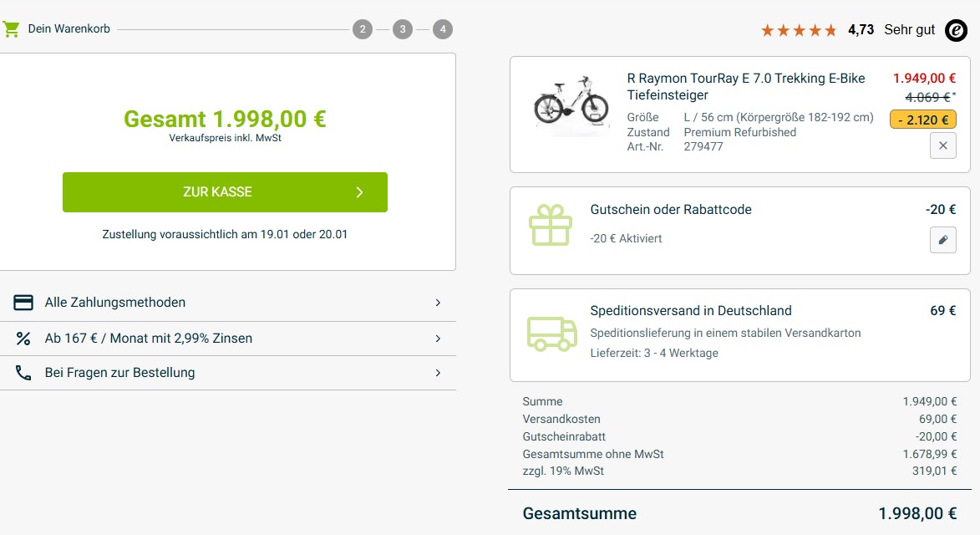Screen dimensions: 980x535
Task: Go to checkout step 2
Action: pyautogui.click(x=362, y=30)
